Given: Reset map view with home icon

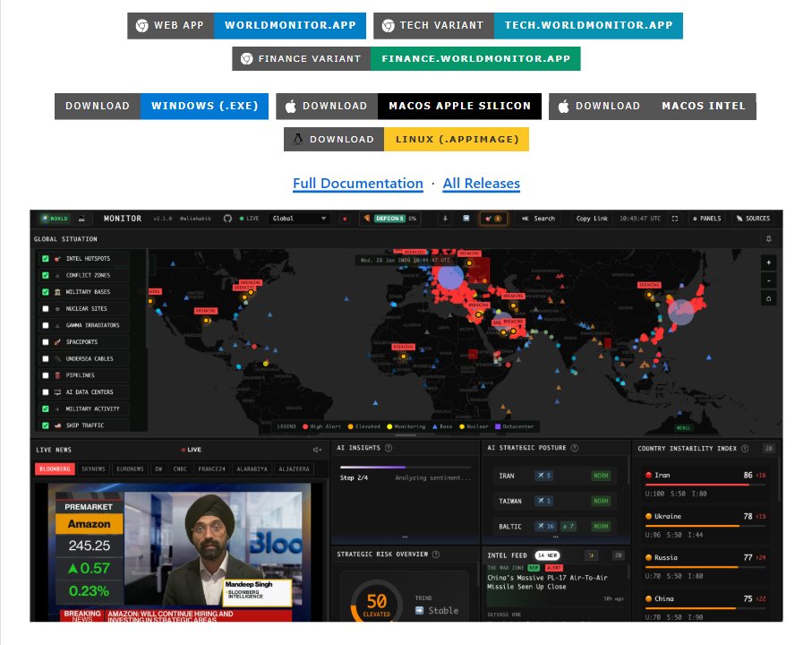Looking at the screenshot, I should click(x=768, y=298).
